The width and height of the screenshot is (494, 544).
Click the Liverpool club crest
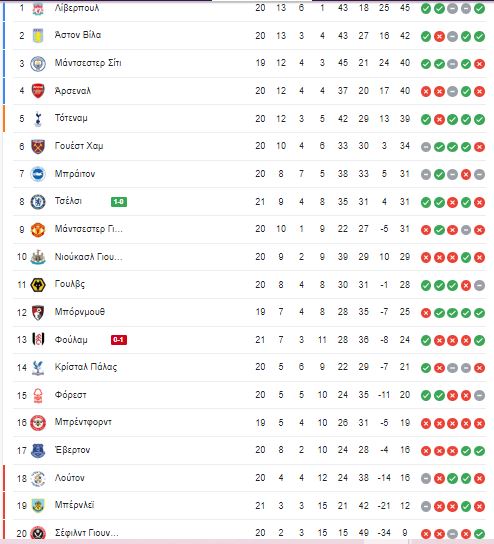38,9
